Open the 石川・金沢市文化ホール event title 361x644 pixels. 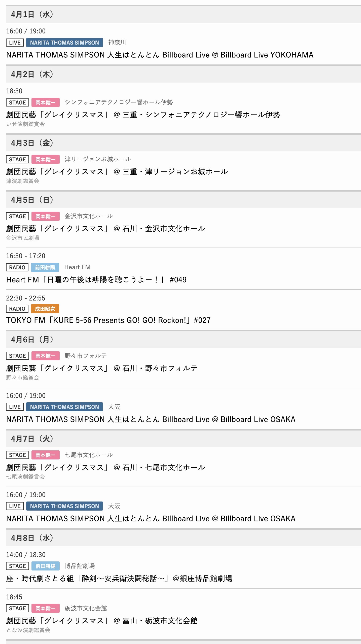105,228
